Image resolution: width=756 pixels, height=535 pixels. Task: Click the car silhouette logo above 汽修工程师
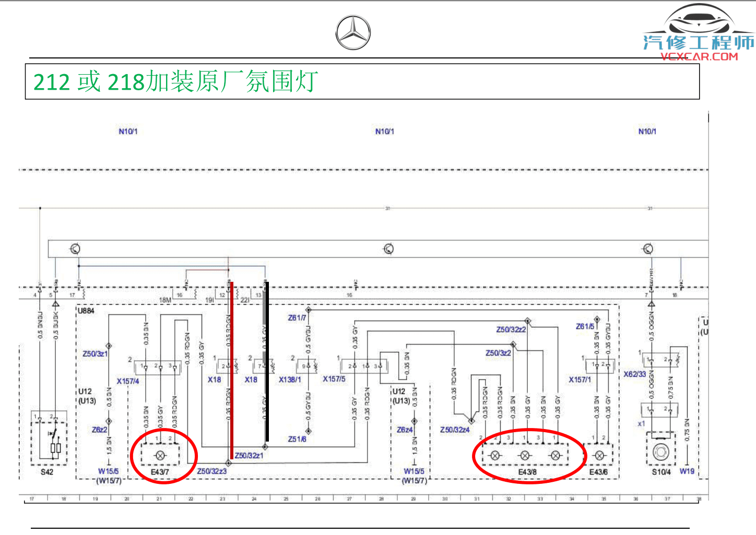pyautogui.click(x=699, y=21)
